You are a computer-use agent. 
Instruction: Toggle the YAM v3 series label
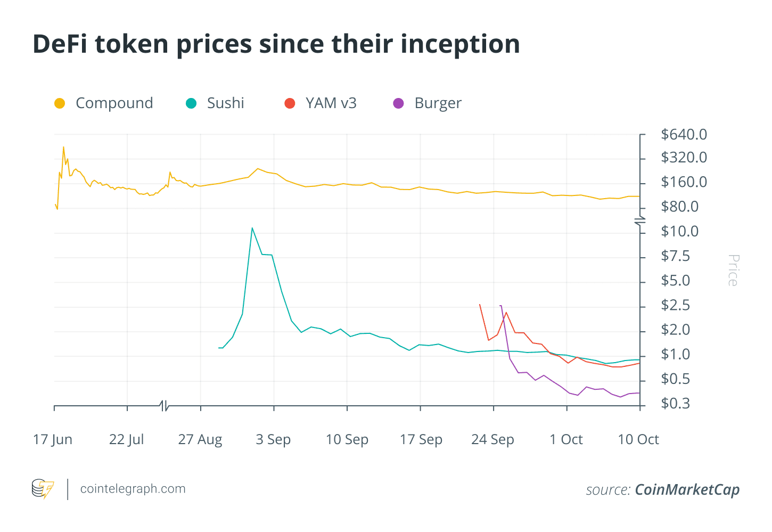point(331,103)
